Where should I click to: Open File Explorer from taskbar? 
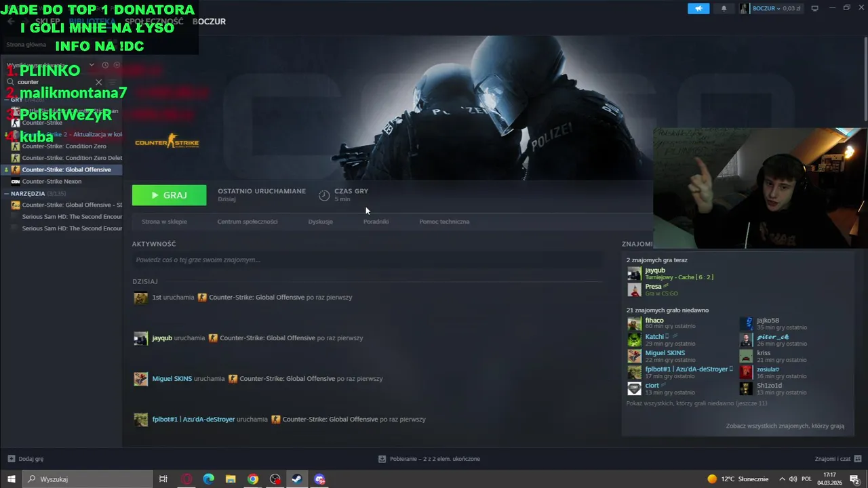[231, 479]
